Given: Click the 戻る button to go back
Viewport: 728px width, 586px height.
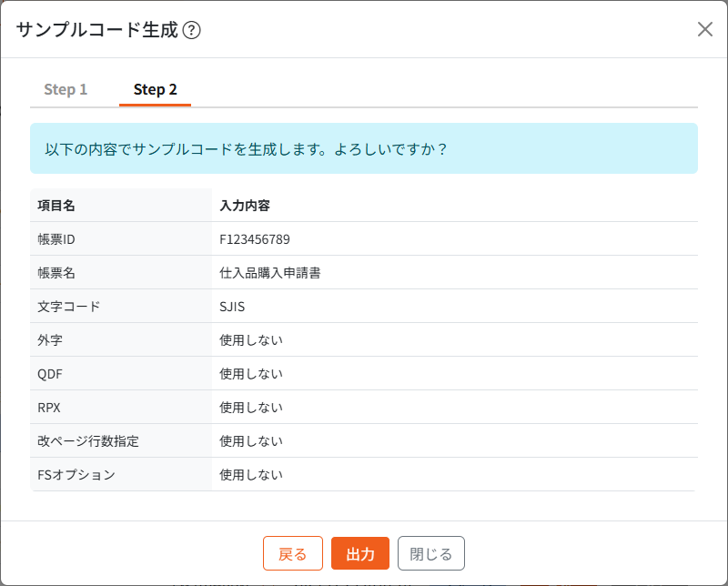Looking at the screenshot, I should (x=293, y=553).
